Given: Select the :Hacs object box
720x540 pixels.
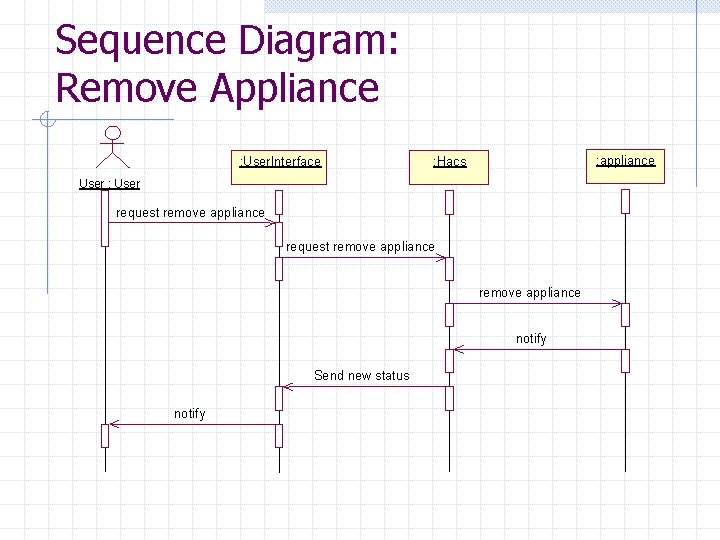Looking at the screenshot, I should 449,167.
